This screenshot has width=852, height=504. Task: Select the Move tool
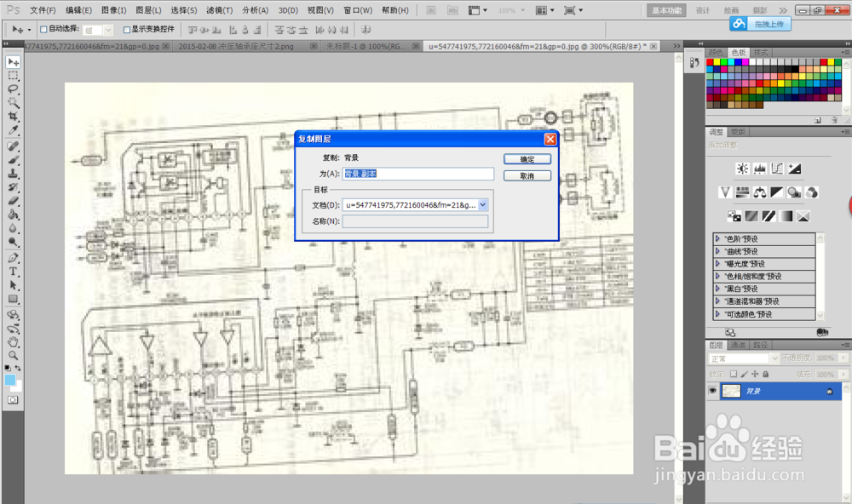click(x=13, y=62)
